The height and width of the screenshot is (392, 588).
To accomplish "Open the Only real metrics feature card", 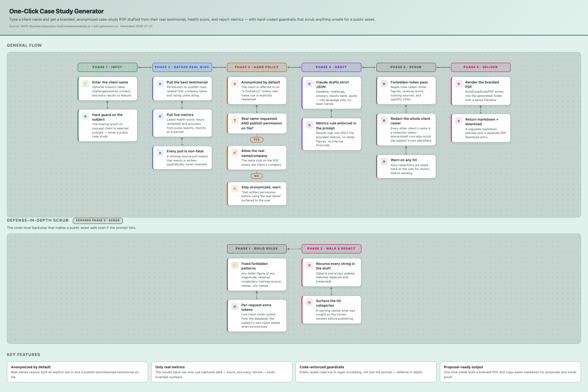I will 222,372.
